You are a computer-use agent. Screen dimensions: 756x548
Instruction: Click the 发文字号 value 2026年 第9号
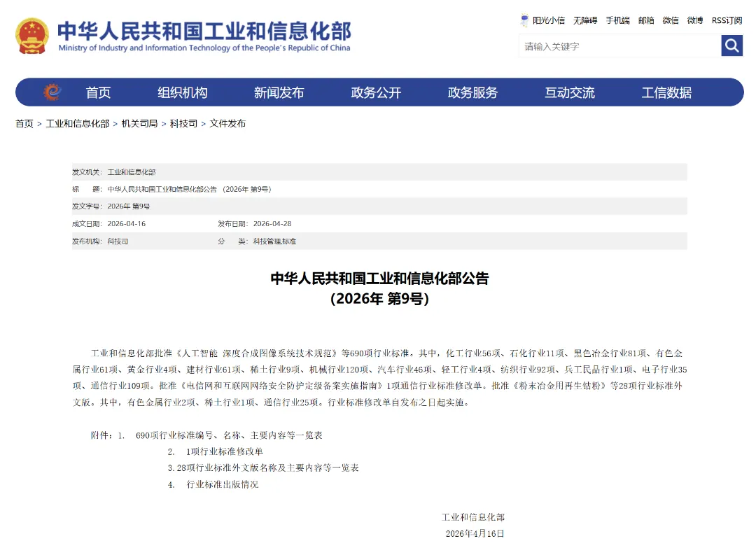pyautogui.click(x=128, y=206)
